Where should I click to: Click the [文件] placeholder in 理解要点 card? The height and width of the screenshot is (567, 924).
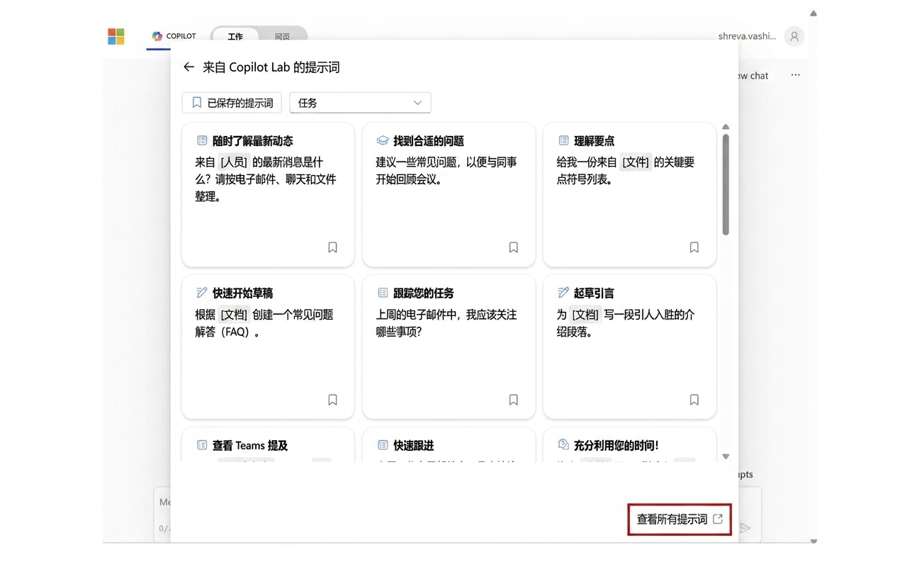636,162
